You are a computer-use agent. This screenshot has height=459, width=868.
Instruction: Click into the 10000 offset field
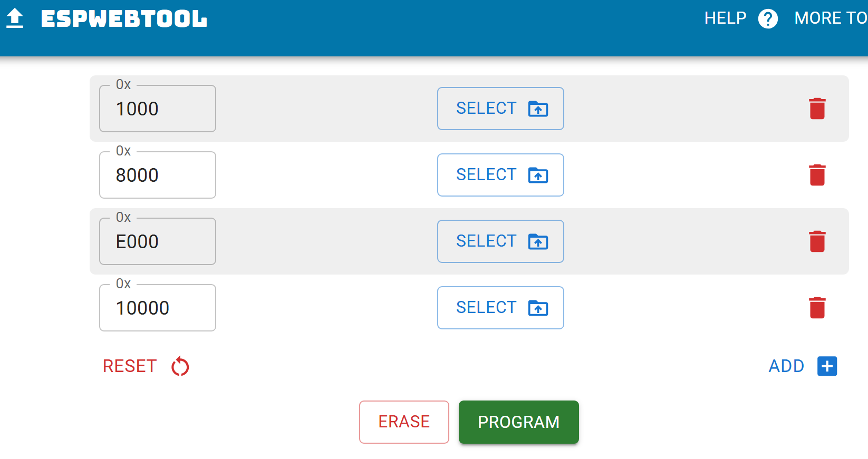click(158, 308)
